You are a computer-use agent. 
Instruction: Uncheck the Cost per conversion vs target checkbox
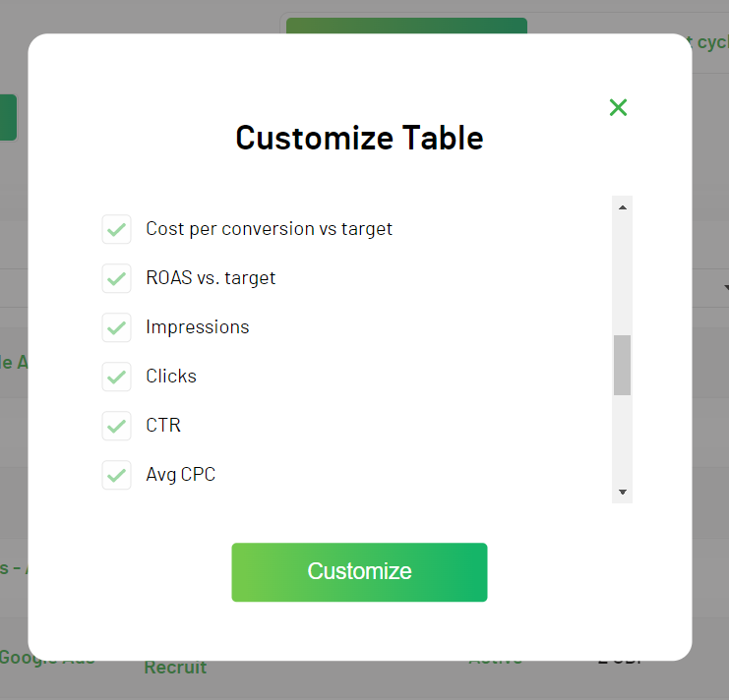[x=117, y=229]
